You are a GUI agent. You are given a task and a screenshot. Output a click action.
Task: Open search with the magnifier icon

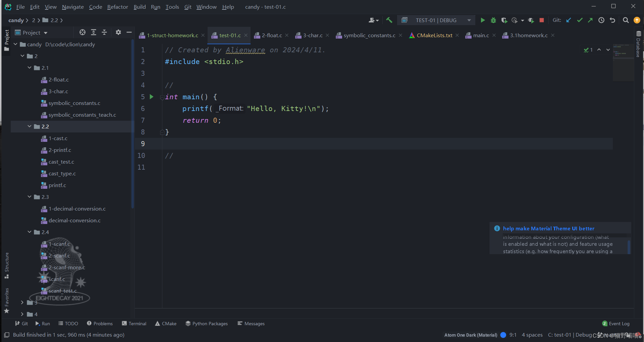click(626, 20)
